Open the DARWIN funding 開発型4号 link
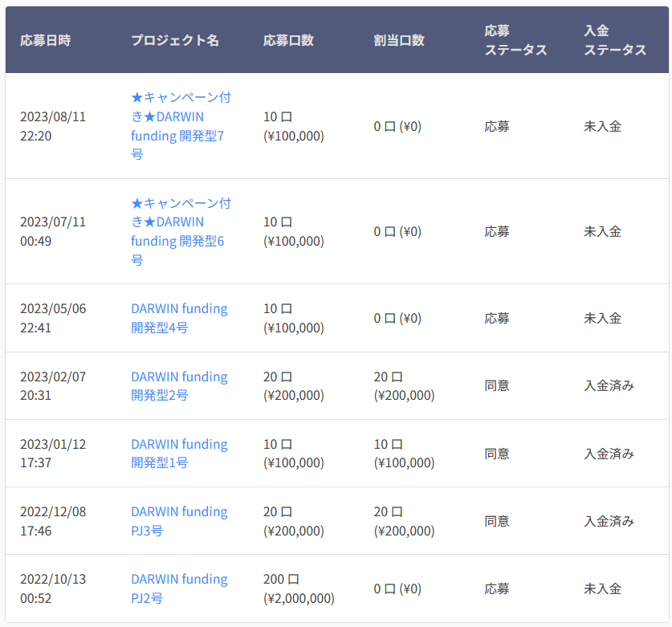The image size is (672, 627). 179,318
